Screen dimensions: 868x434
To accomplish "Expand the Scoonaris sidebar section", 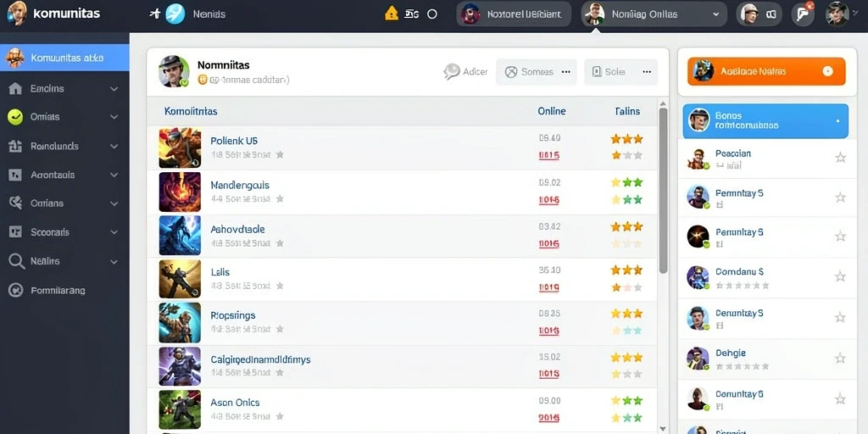I will click(114, 232).
